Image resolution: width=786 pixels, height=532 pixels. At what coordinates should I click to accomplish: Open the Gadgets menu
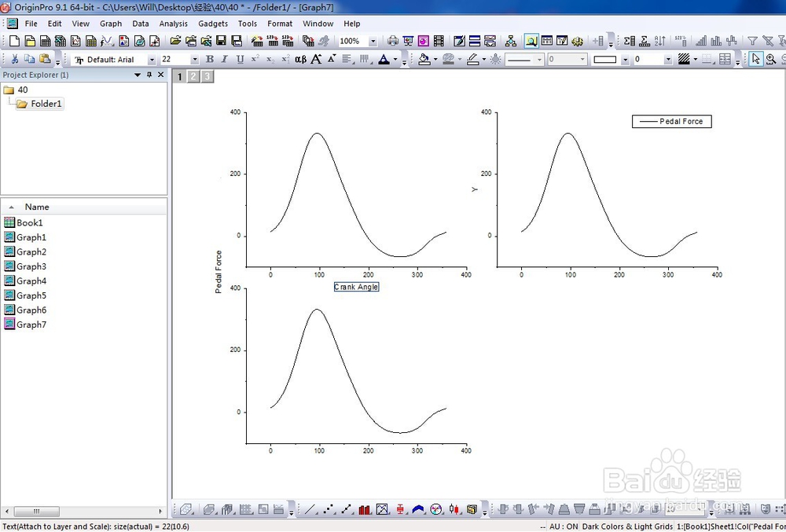[213, 24]
